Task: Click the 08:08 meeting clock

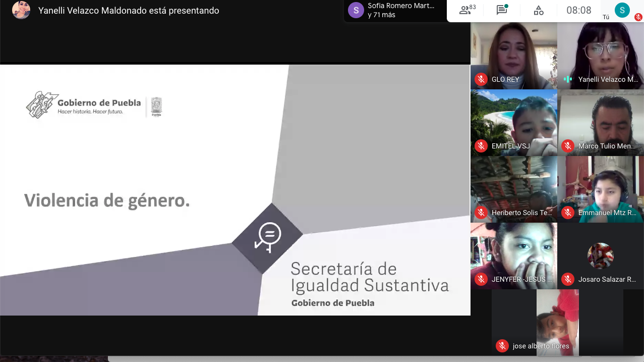Action: click(x=578, y=10)
